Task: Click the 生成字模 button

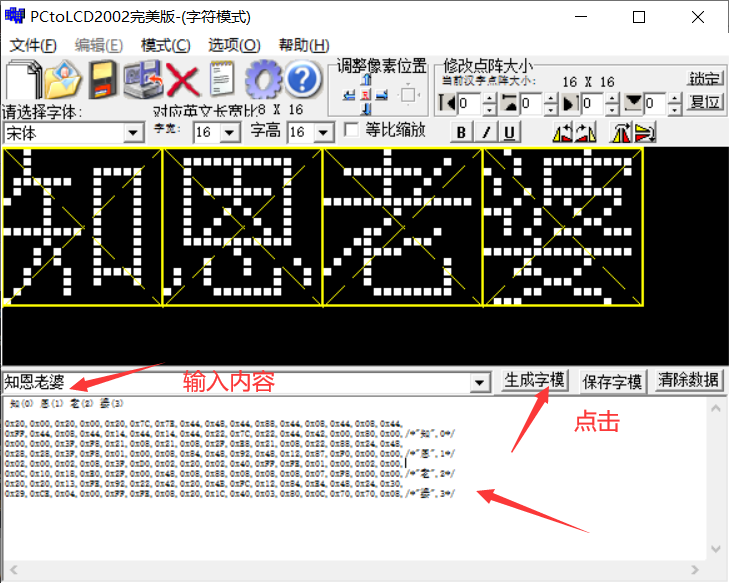Action: tap(534, 381)
